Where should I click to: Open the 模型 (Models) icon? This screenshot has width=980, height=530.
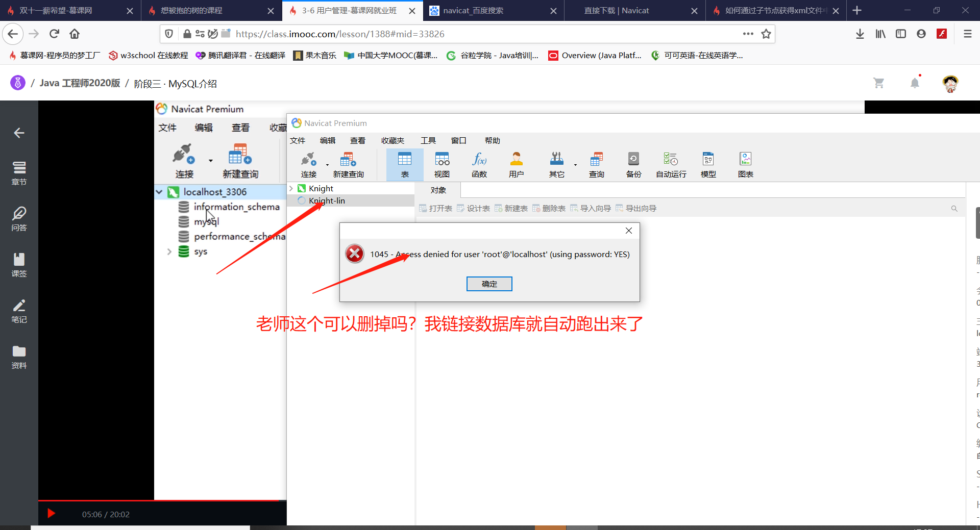708,163
